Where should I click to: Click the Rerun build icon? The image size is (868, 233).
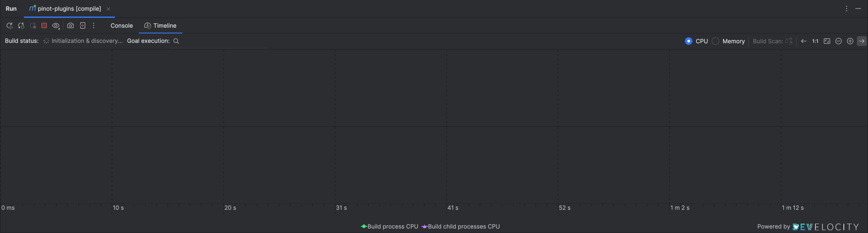tap(9, 26)
